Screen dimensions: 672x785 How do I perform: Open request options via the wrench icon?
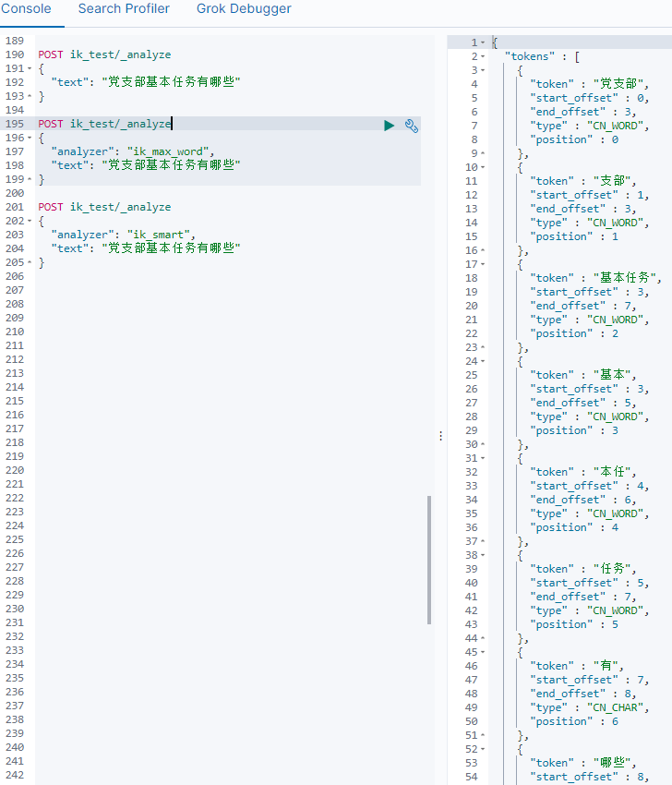tap(410, 126)
